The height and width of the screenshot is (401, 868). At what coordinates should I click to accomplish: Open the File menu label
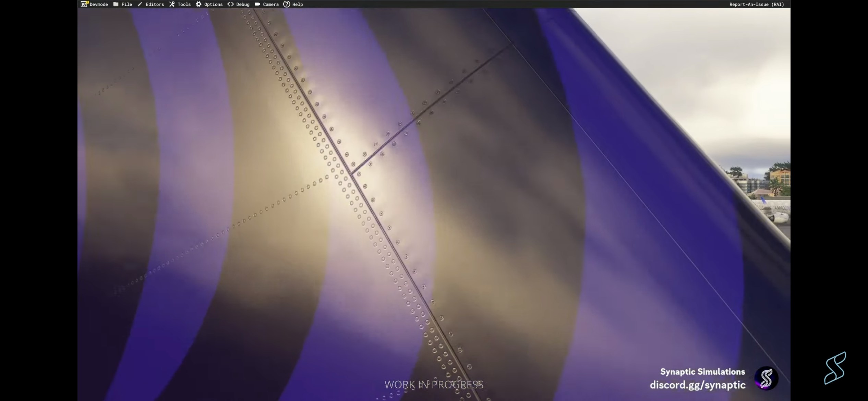coord(126,4)
